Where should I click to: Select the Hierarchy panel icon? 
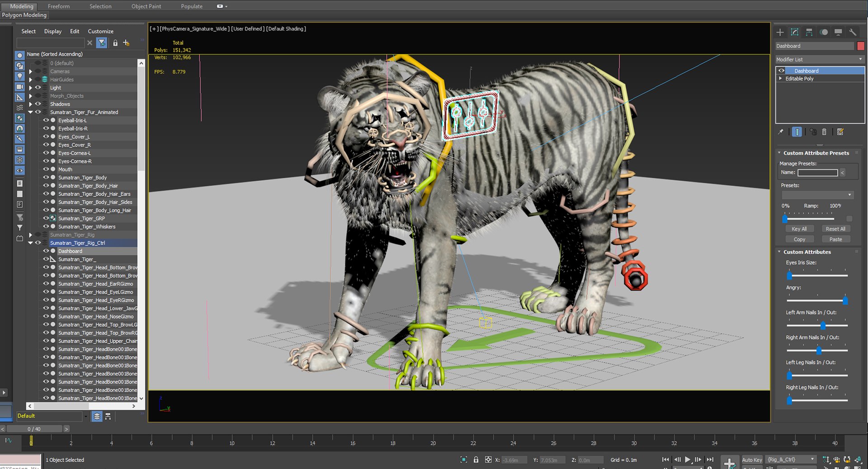tap(809, 32)
